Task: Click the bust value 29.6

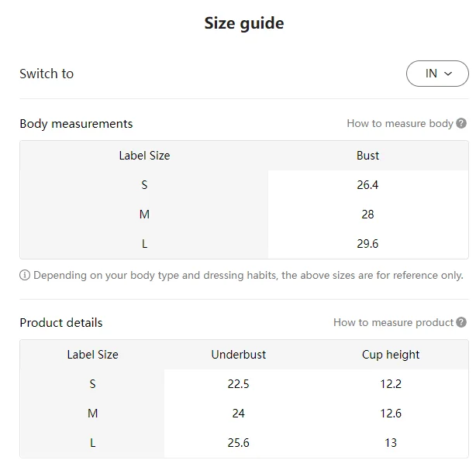Action: pyautogui.click(x=367, y=244)
